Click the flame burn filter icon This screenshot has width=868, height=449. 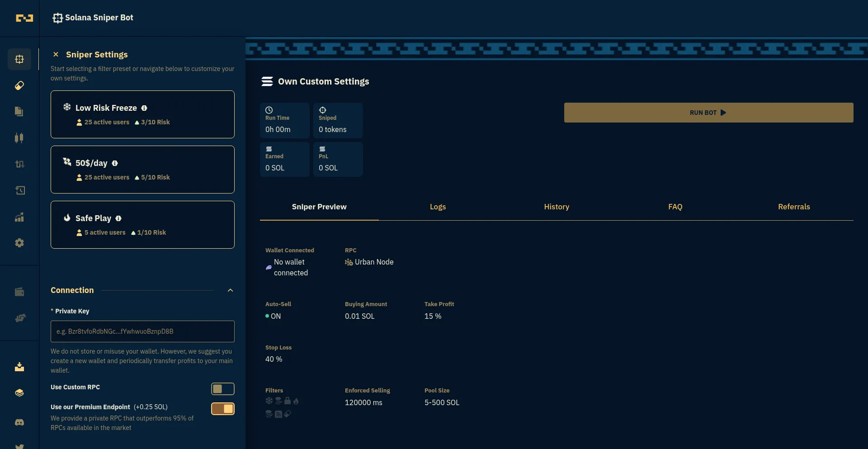pyautogui.click(x=296, y=401)
